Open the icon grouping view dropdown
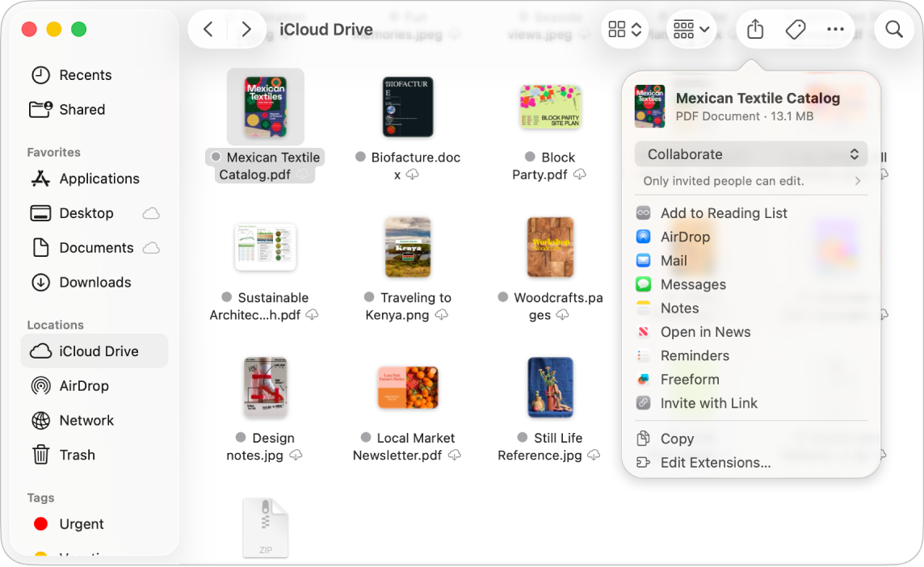924x567 pixels. tap(691, 29)
